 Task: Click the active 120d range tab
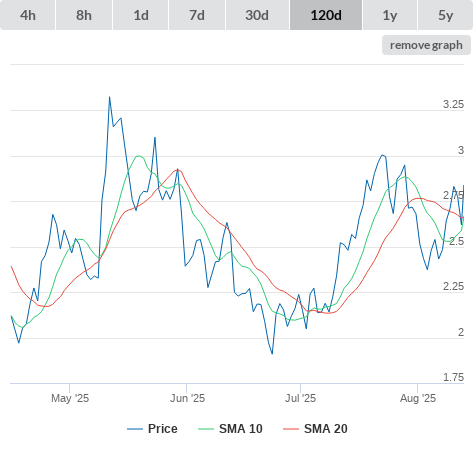(x=326, y=15)
